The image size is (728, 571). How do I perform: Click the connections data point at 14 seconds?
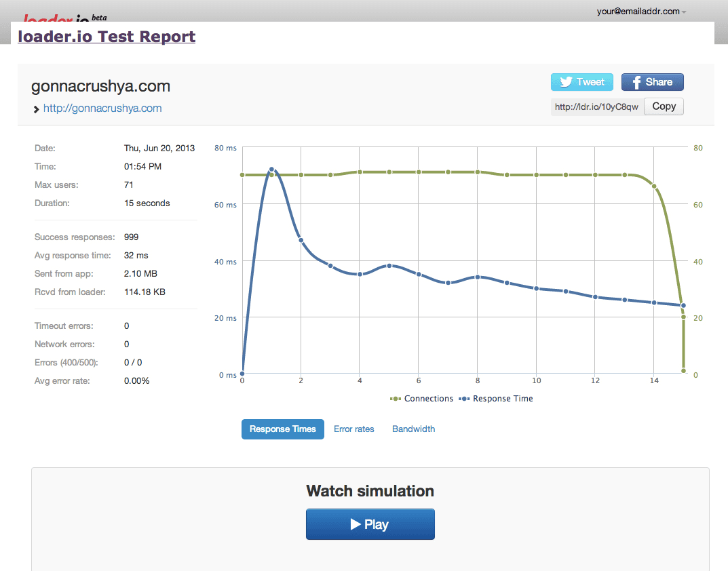pyautogui.click(x=654, y=186)
